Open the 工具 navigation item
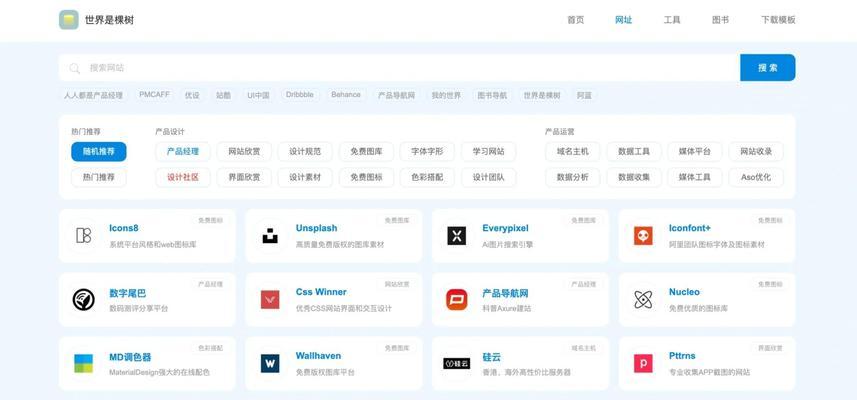The height and width of the screenshot is (400, 857). (x=672, y=20)
